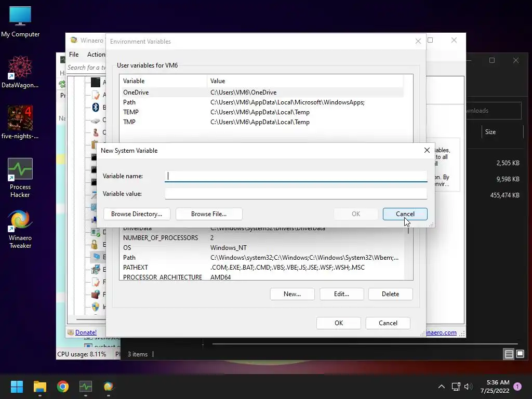The height and width of the screenshot is (399, 532).
Task: Click the Windows shield icon in Winaero tree
Action: coord(96,307)
